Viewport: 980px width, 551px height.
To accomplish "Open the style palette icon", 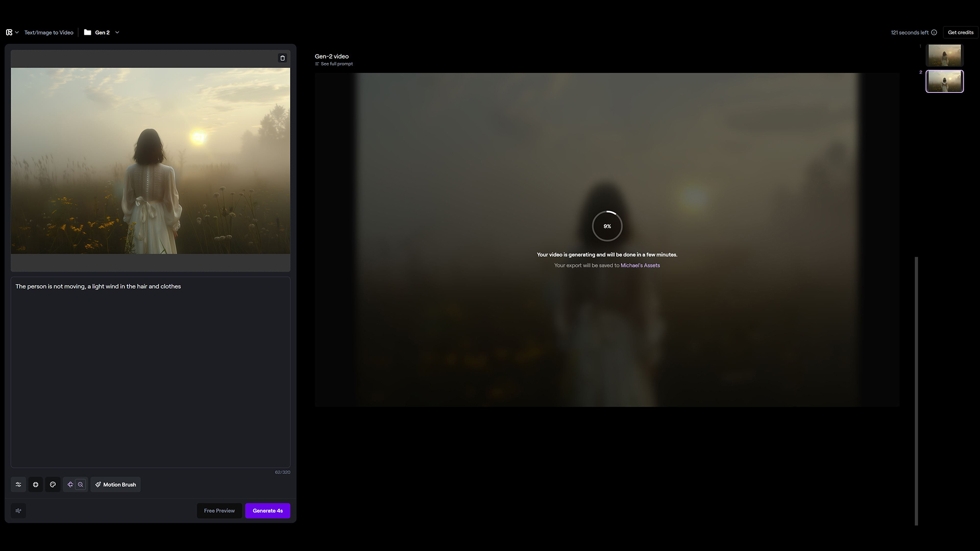I will click(53, 485).
